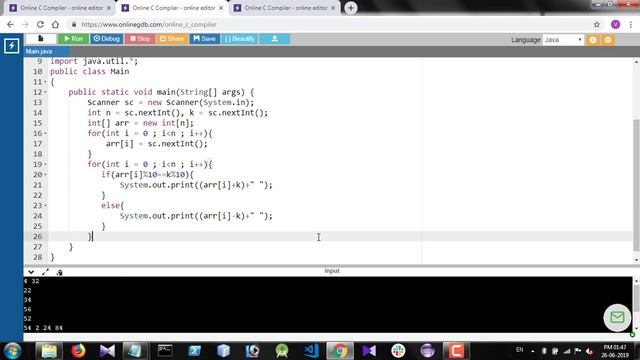Create a new file with the file icon
The width and height of the screenshot is (640, 360).
click(x=41, y=39)
